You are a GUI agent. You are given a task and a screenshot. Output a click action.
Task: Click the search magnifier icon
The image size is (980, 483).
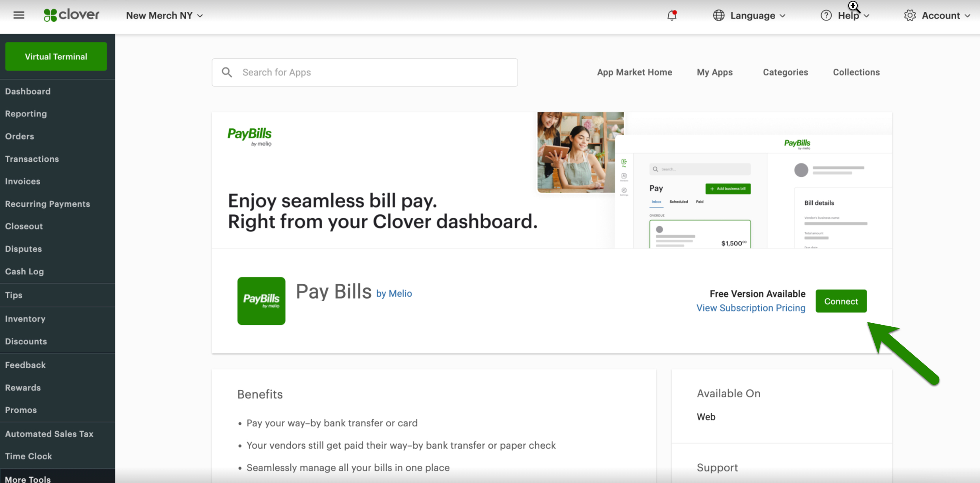click(227, 72)
